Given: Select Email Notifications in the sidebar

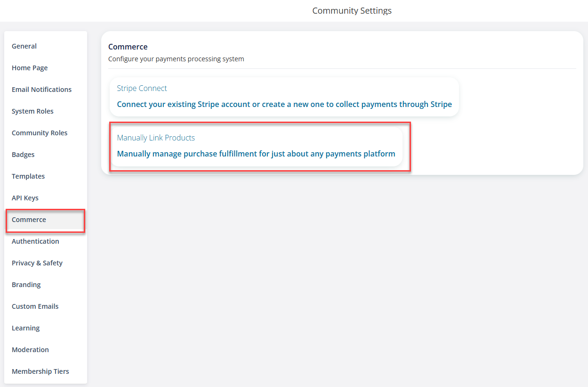Looking at the screenshot, I should [x=41, y=90].
